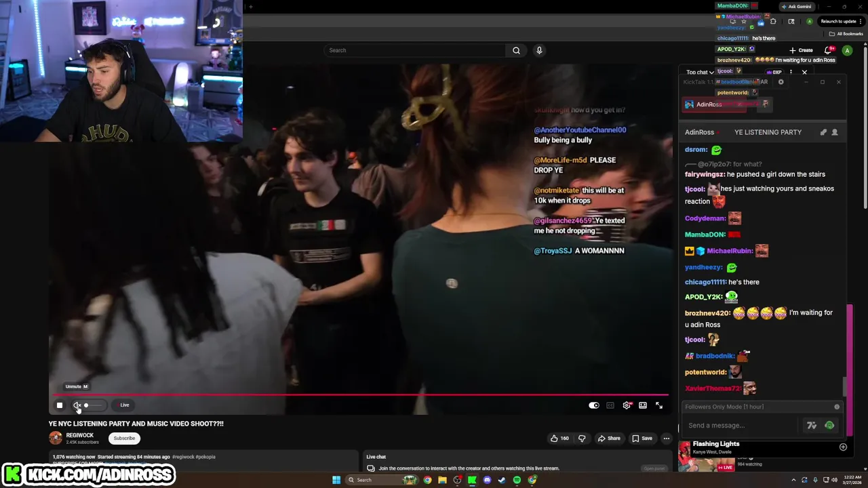868x488 pixels.
Task: Toggle closed captions in the player
Action: (610, 405)
